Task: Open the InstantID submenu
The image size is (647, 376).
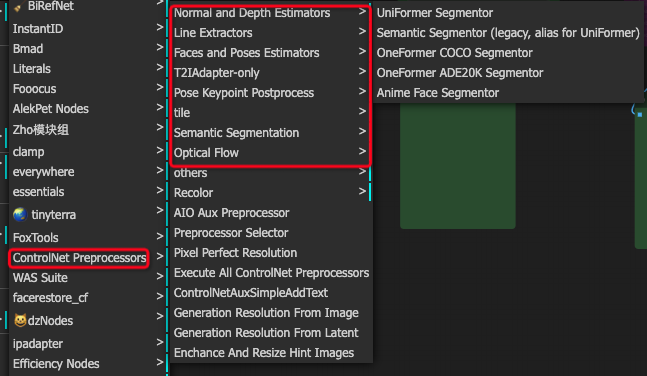Action: [x=87, y=28]
